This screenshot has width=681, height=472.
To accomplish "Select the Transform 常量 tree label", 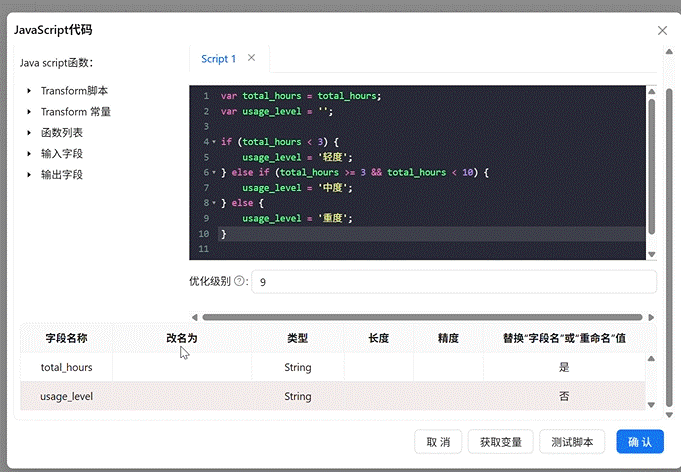I will point(76,112).
